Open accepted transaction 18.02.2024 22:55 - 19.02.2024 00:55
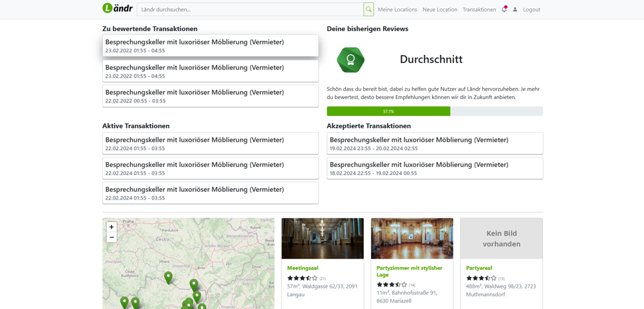This screenshot has height=309, width=644. coord(435,168)
